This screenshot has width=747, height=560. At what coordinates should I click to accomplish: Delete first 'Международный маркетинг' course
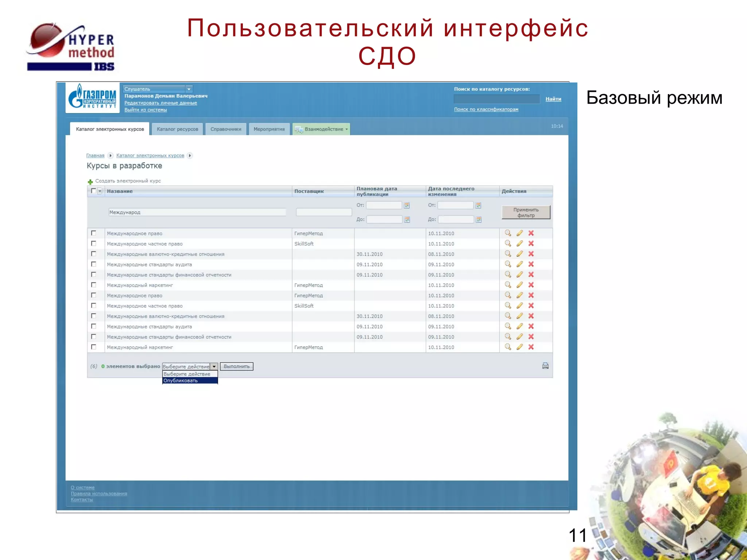tap(531, 285)
